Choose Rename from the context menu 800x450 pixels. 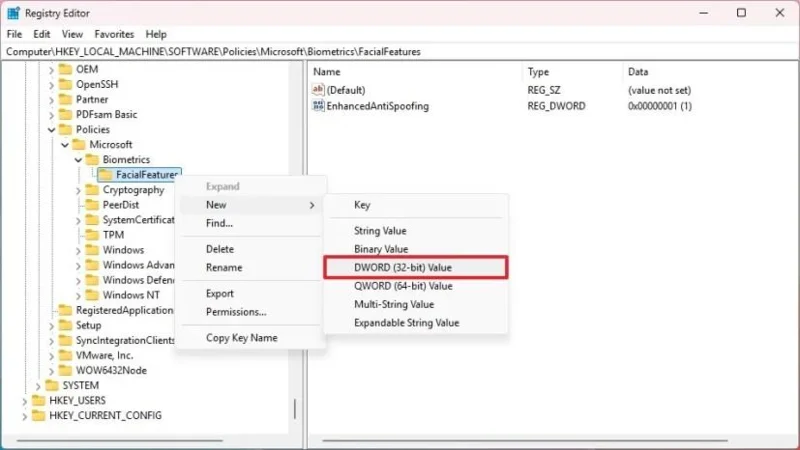pyautogui.click(x=251, y=267)
